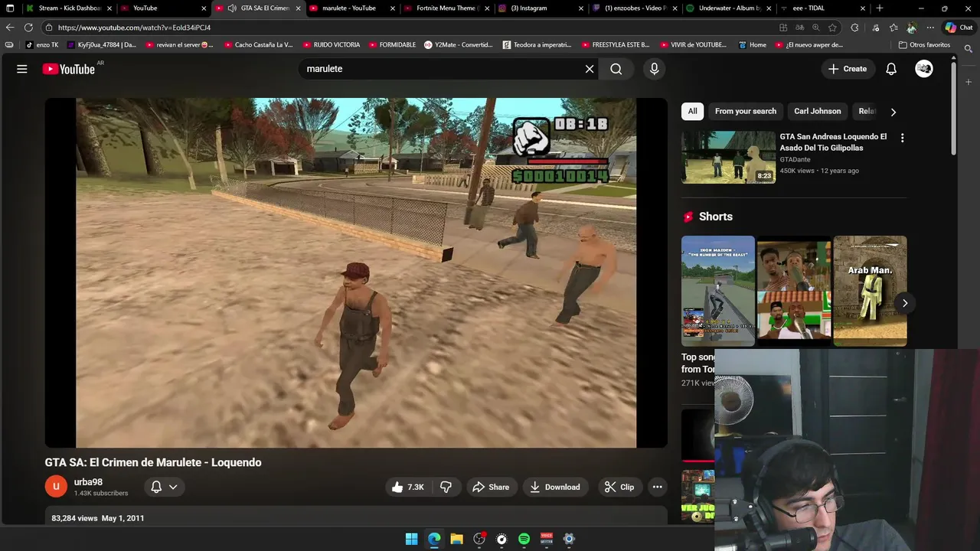
Task: Open the Arab Man. Short thumbnail
Action: click(x=870, y=291)
